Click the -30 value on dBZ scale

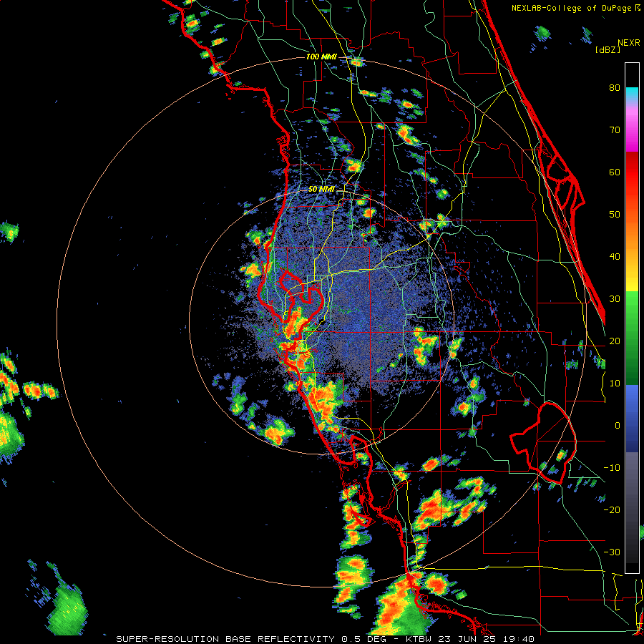[612, 552]
